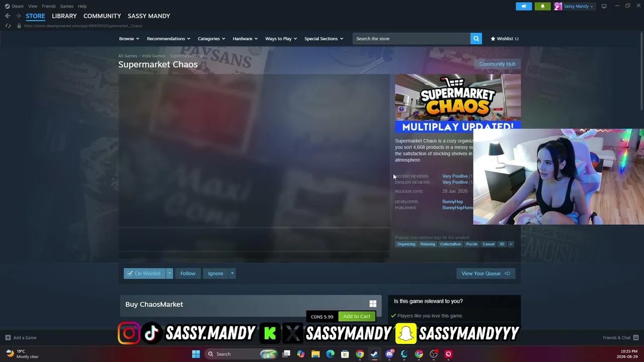Expand the Categories dropdown
This screenshot has height=362, width=644.
point(211,39)
